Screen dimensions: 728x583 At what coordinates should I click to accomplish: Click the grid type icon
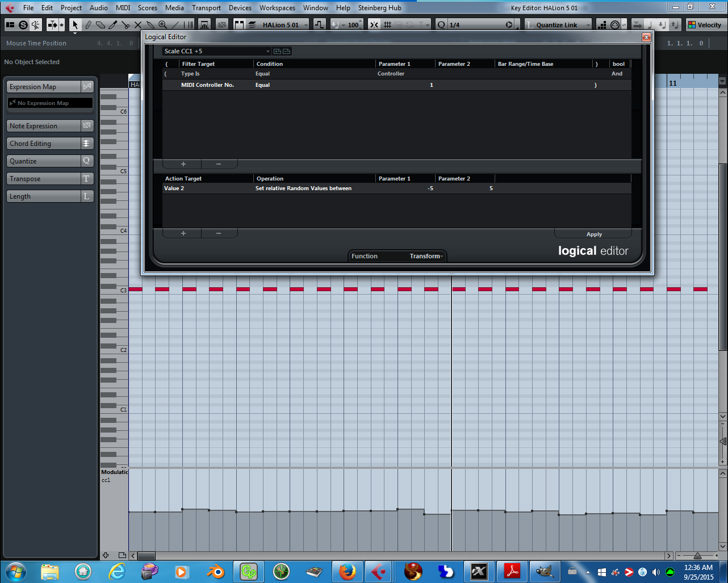(x=388, y=25)
